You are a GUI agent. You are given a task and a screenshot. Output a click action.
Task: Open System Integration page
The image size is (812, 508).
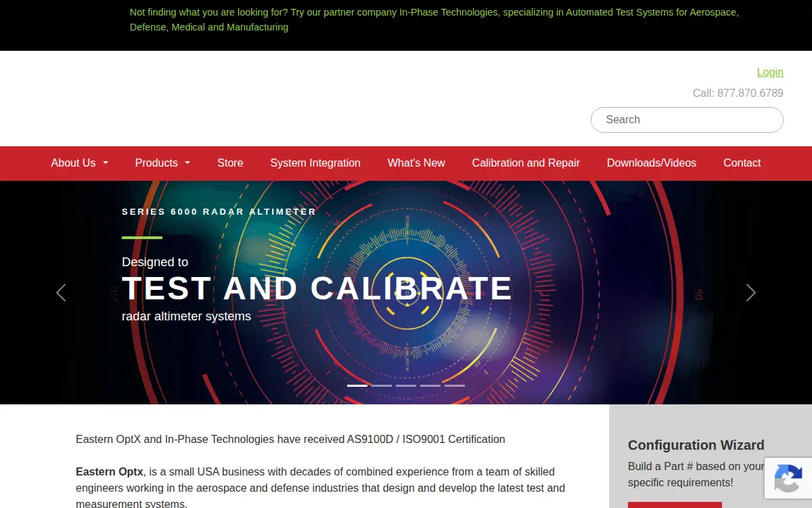(x=315, y=163)
